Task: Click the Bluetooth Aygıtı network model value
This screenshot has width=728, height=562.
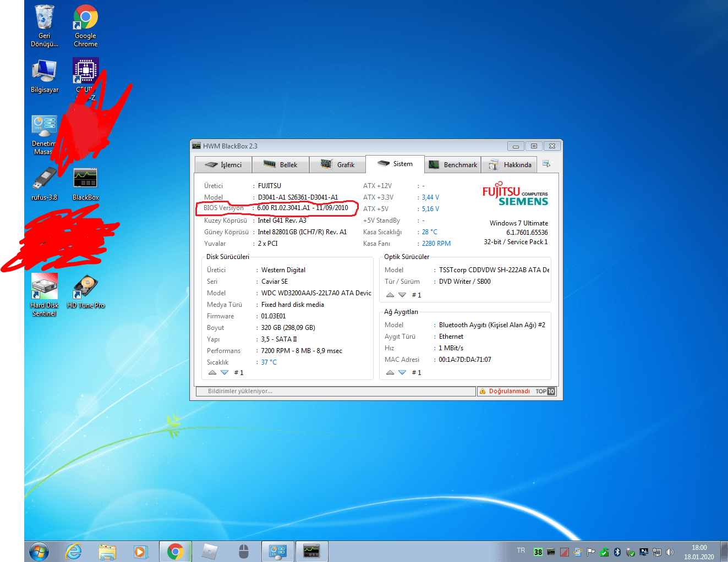Action: pyautogui.click(x=492, y=325)
